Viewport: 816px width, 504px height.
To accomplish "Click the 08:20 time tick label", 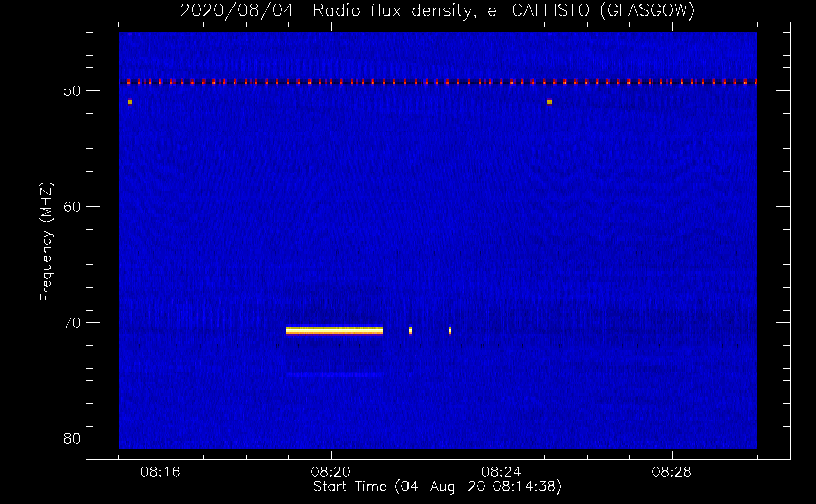I will [x=331, y=472].
